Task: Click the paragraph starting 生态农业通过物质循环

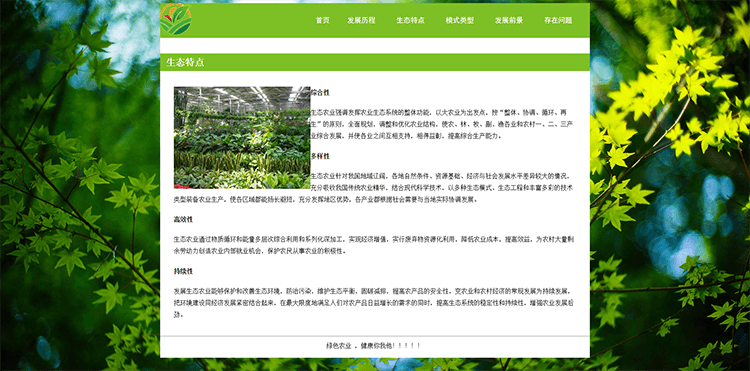Action: tap(374, 245)
